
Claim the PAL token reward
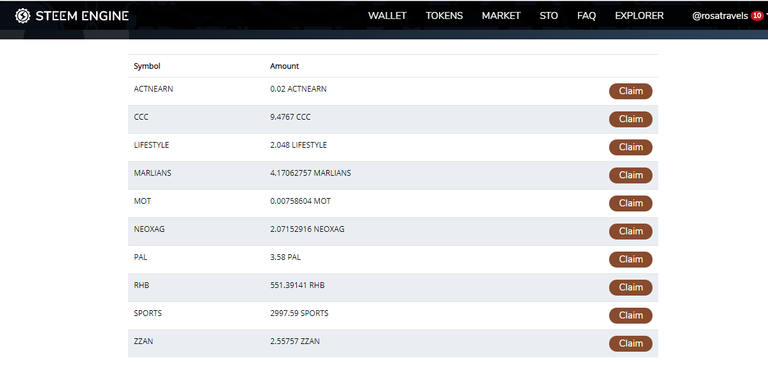pos(630,259)
